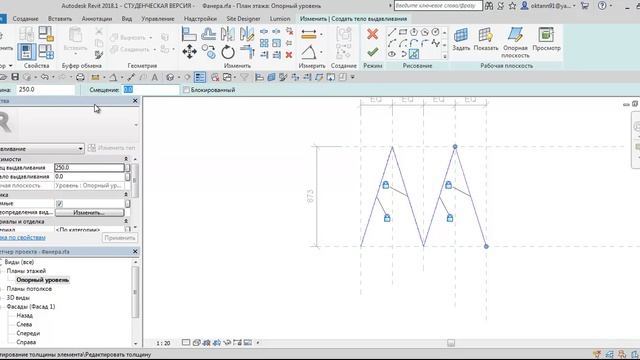Open the Создание ribbon tab
Screen dimensions: 640x360
pos(25,19)
